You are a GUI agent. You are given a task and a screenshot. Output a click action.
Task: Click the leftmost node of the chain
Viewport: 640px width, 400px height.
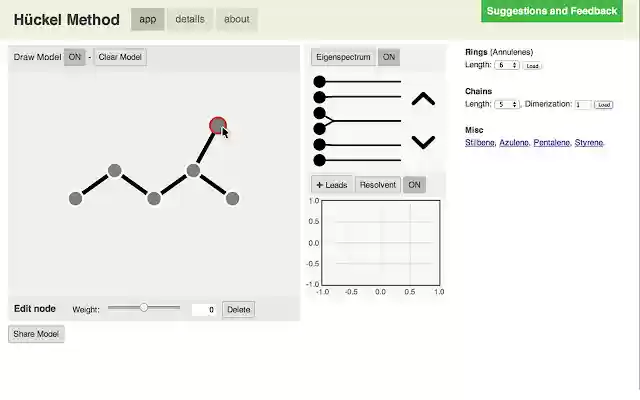(76, 199)
